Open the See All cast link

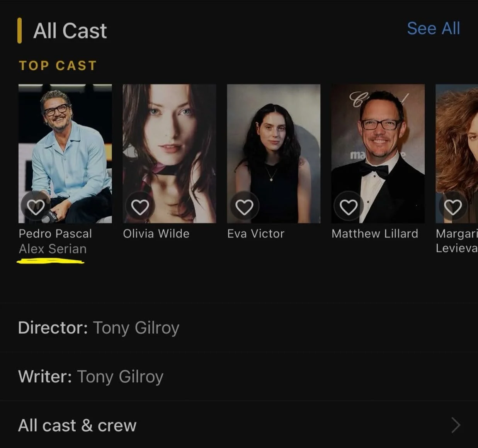(x=433, y=29)
